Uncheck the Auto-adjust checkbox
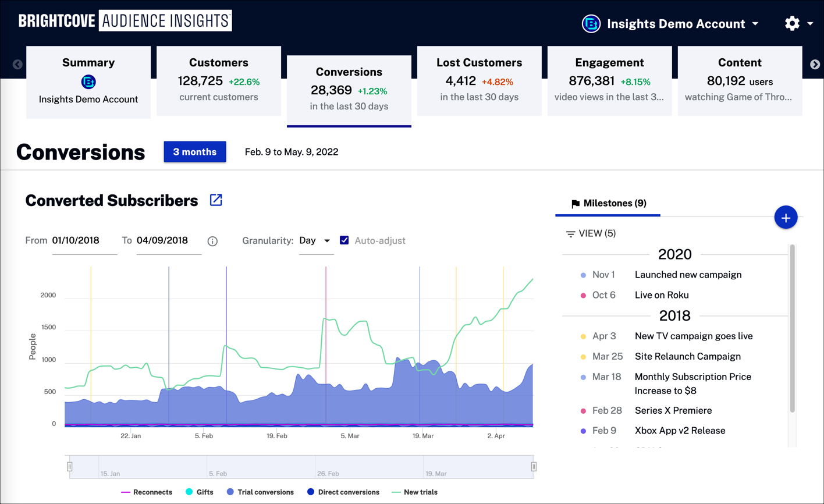The height and width of the screenshot is (504, 824). coord(344,240)
